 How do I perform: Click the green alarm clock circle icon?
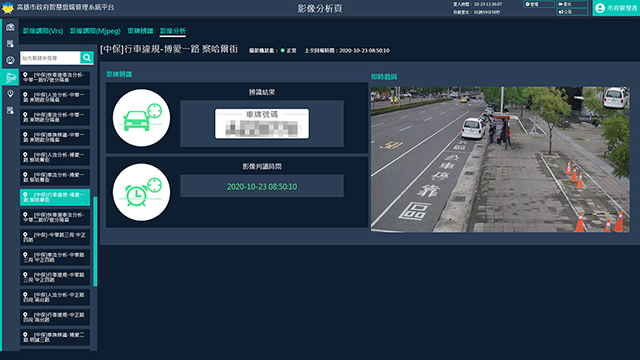(142, 192)
